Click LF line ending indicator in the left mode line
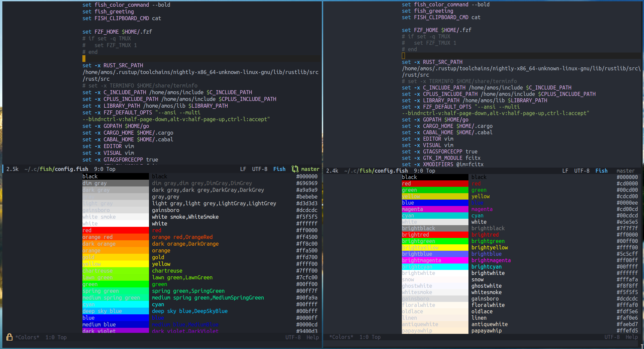Screen dimensions: 644x349 tap(243, 169)
